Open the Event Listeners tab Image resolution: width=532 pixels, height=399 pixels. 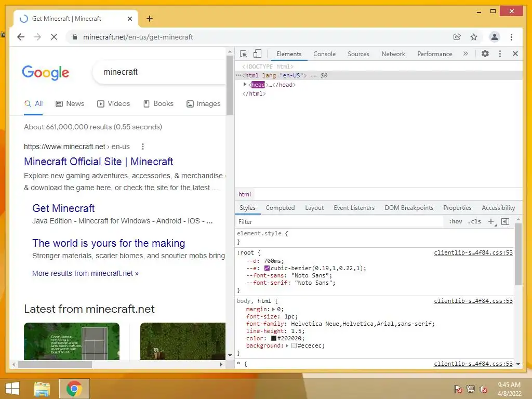[x=354, y=208]
